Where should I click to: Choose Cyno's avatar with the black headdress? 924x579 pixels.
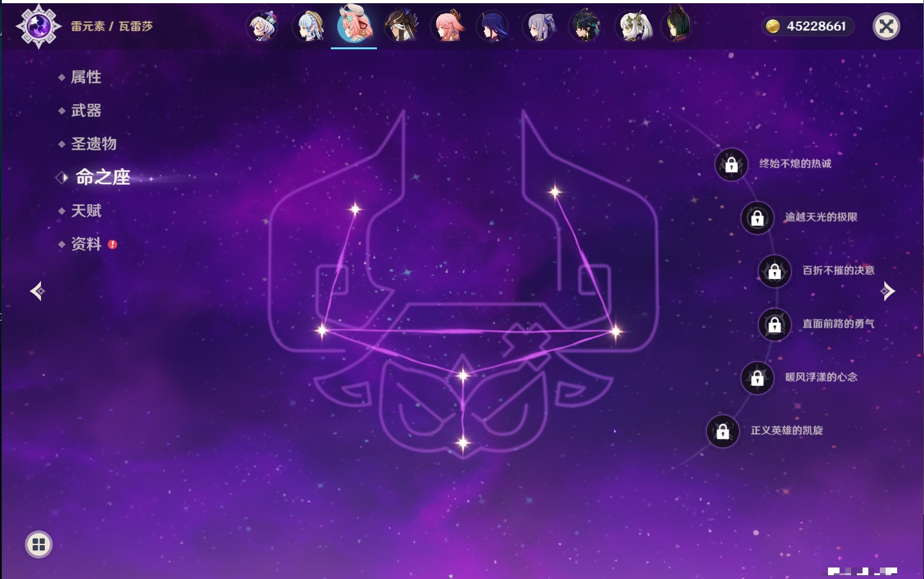401,27
